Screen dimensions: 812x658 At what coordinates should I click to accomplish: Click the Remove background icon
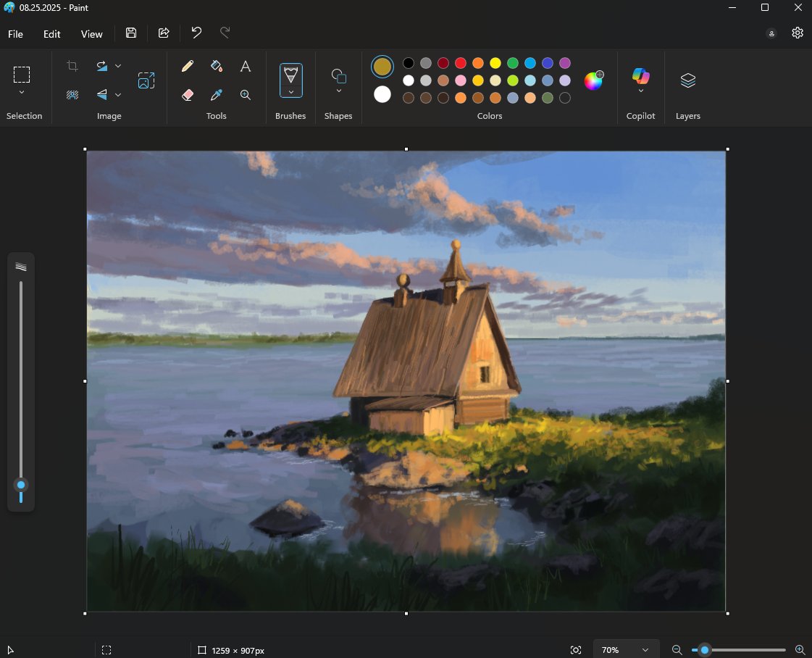click(72, 94)
